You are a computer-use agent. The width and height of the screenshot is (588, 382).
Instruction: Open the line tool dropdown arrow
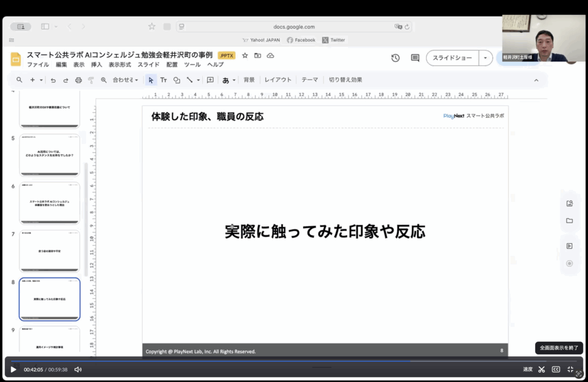[197, 80]
